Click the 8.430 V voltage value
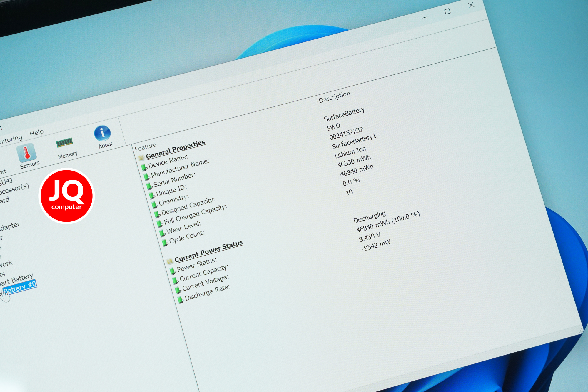 [x=369, y=237]
